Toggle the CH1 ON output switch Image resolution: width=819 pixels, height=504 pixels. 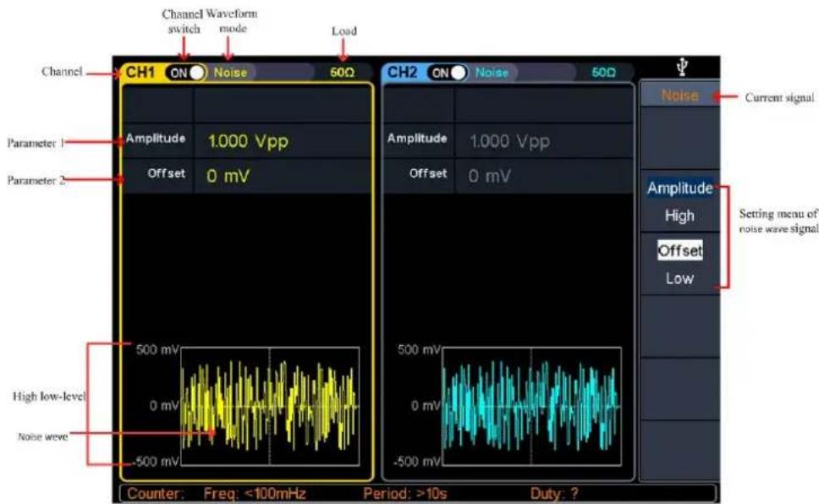(x=185, y=73)
